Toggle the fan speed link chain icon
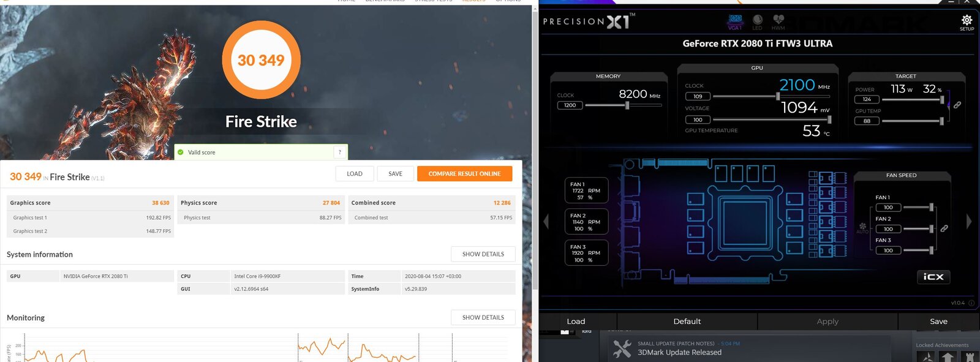This screenshot has height=362, width=980. (944, 228)
